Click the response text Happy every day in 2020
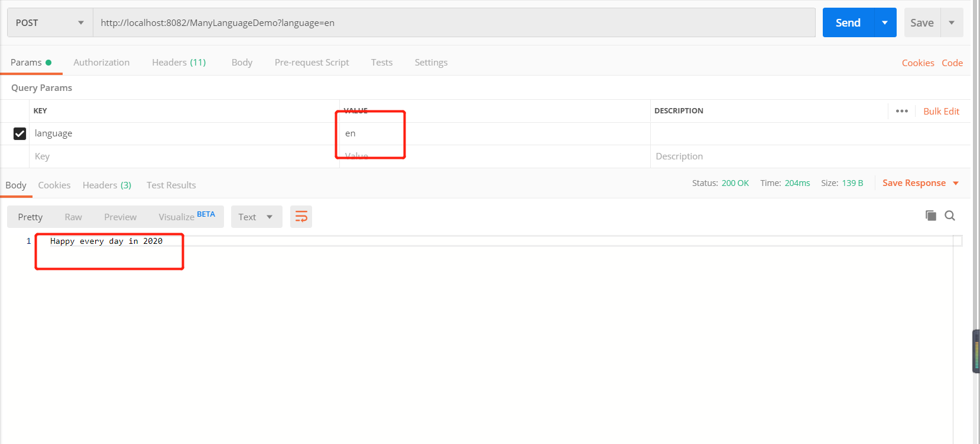 coord(106,241)
